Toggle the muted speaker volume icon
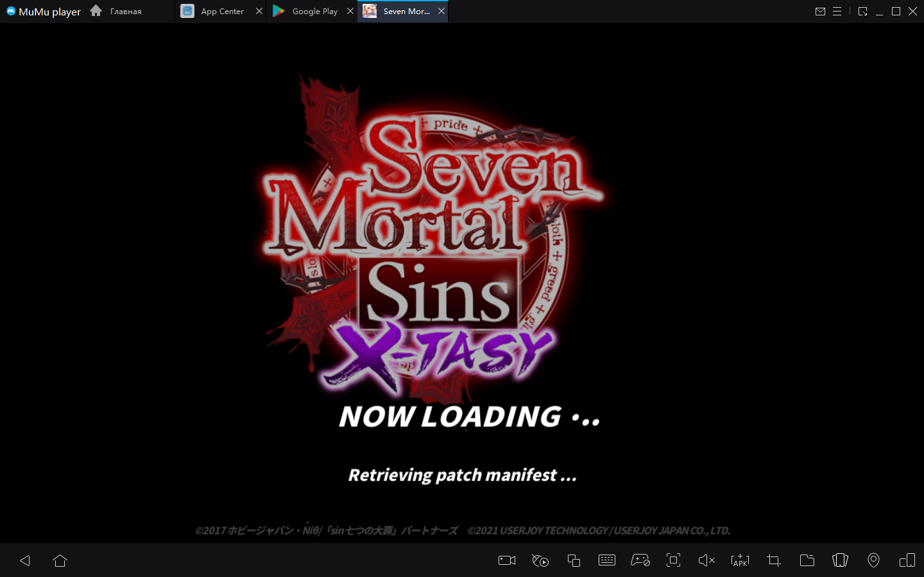924x577 pixels. click(706, 560)
